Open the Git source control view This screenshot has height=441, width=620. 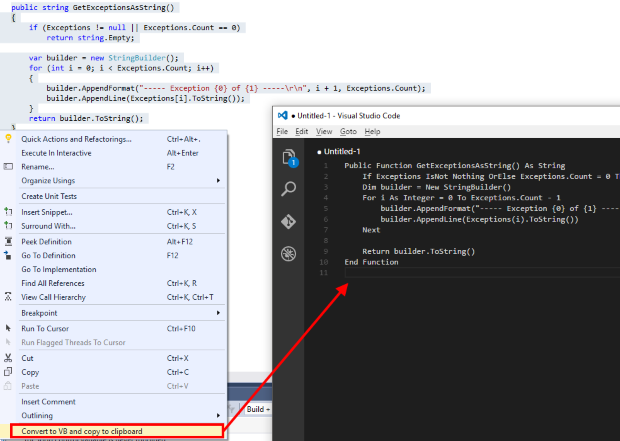tap(289, 221)
